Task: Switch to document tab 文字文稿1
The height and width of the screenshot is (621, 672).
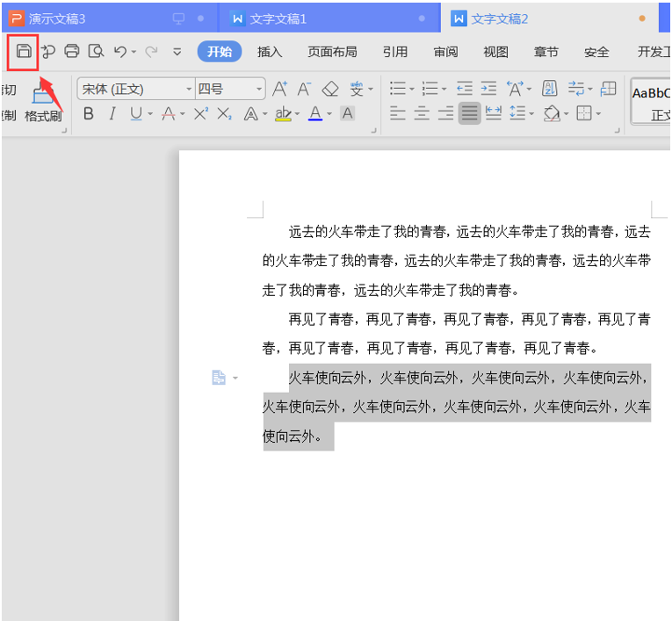Action: click(330, 18)
